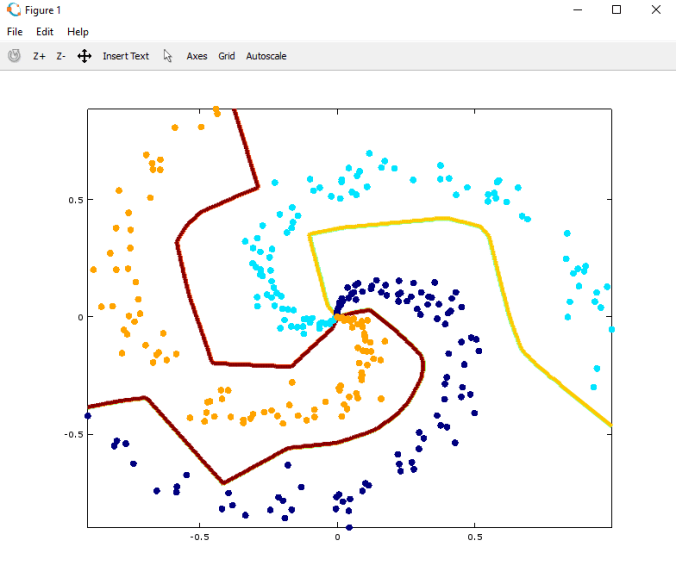
Task: Click the 0.5 label on the y-axis
Action: point(71,199)
